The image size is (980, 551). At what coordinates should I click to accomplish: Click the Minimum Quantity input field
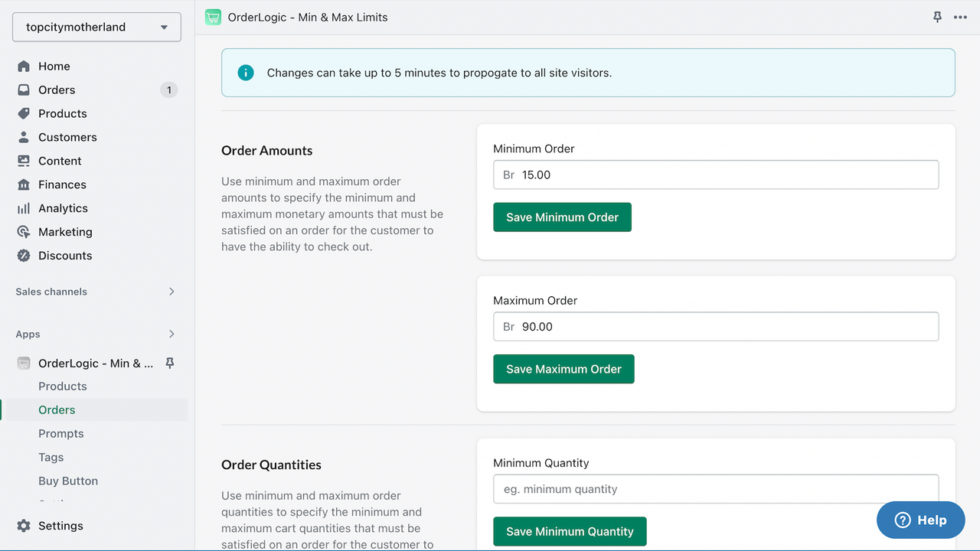(x=715, y=489)
